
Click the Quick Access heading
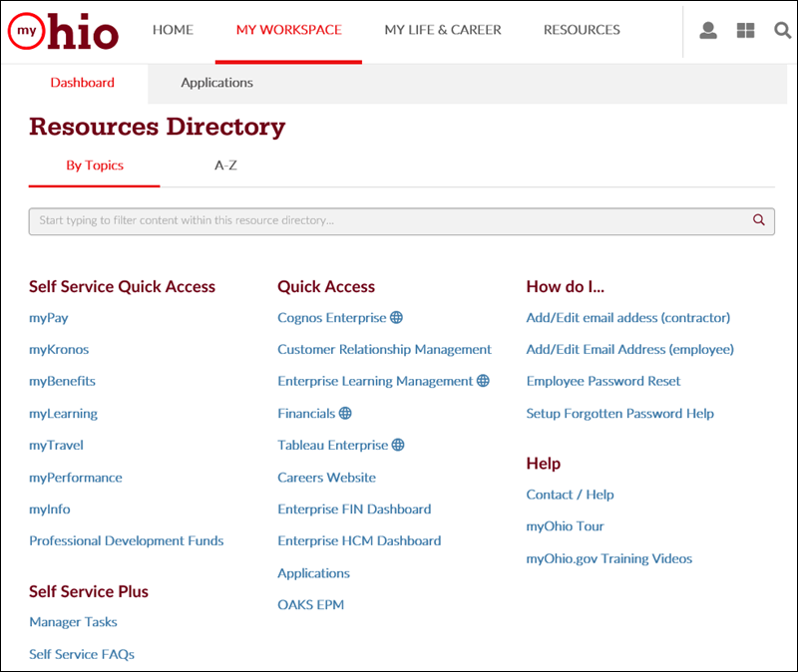coord(326,287)
